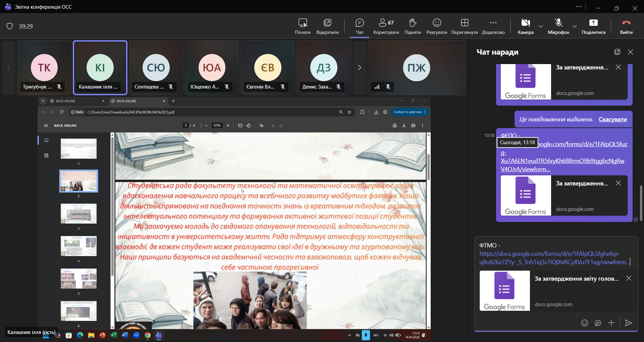Click Скасувати to undo message deletion
Screen dimensions: 644x342
[x=612, y=119]
